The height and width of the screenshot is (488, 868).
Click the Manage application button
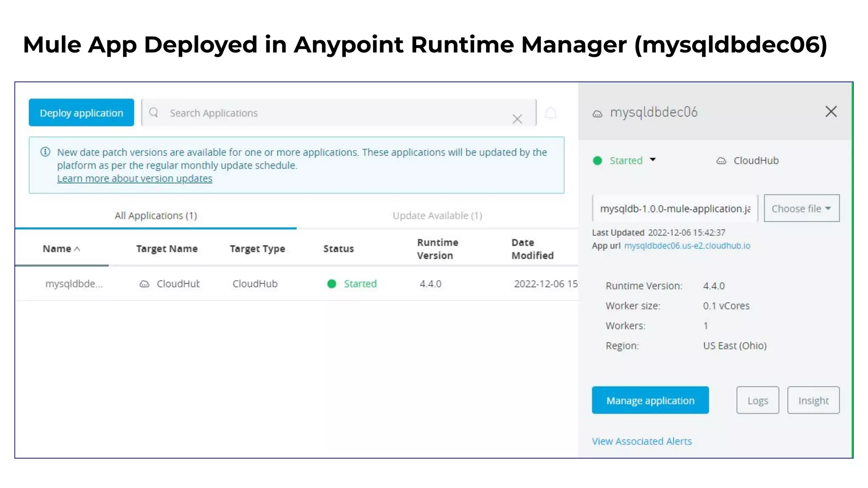650,400
